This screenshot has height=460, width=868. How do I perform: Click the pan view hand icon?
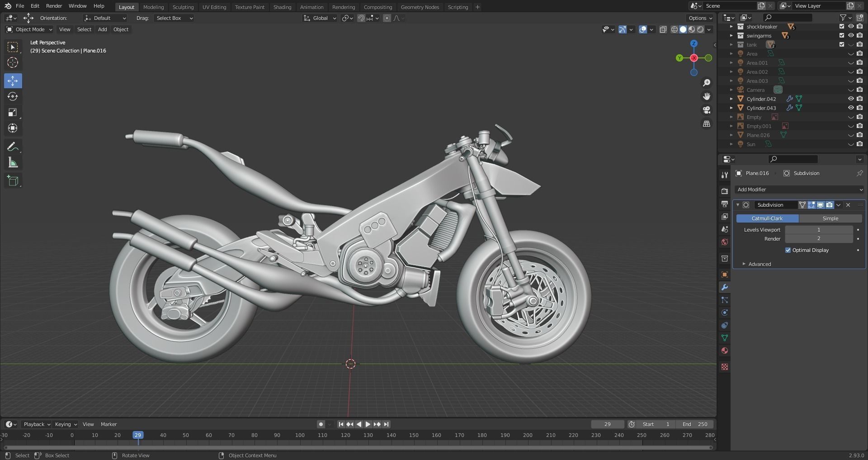[x=706, y=96]
